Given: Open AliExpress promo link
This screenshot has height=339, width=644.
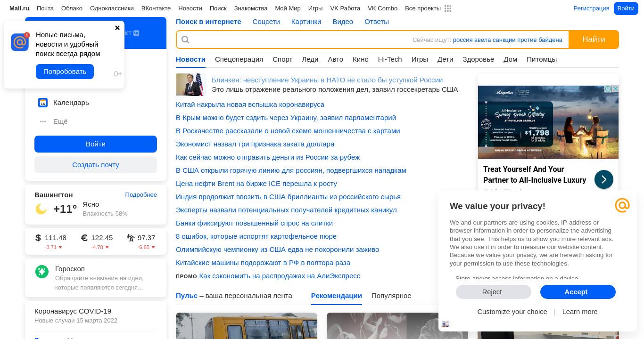Looking at the screenshot, I should 280,276.
